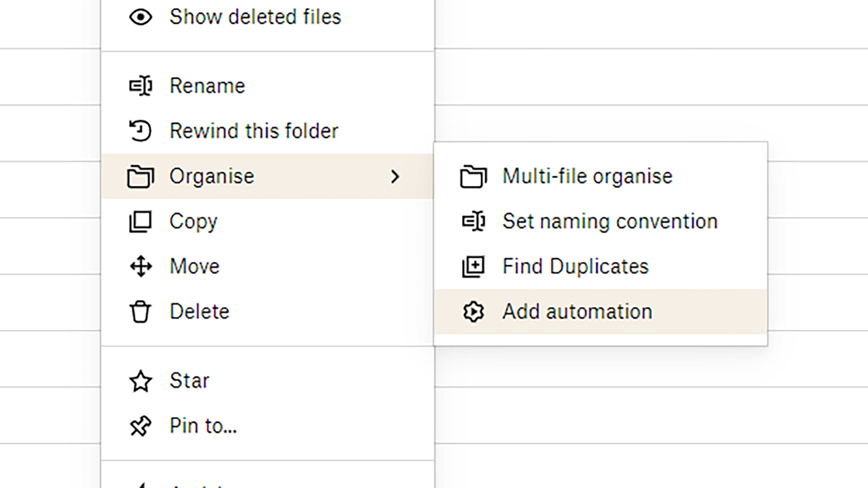Select Multi-file organise in submenu
This screenshot has width=868, height=488.
[x=601, y=176]
